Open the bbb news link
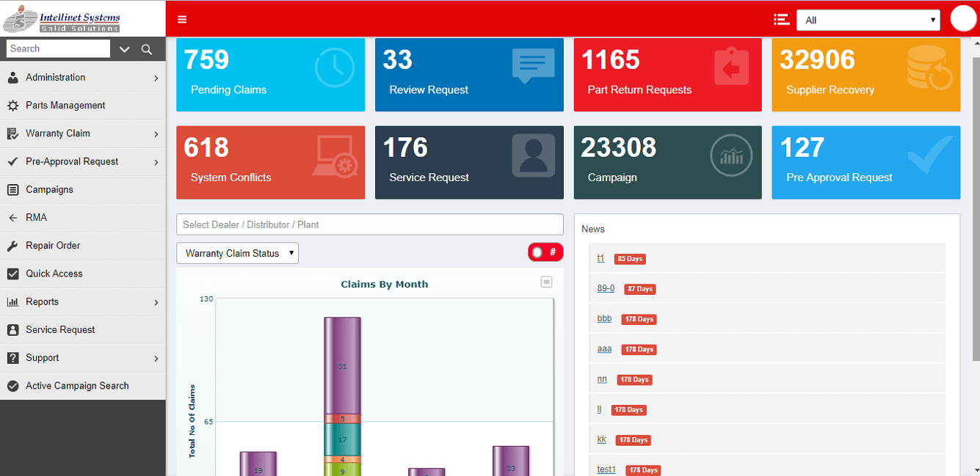 (x=604, y=318)
